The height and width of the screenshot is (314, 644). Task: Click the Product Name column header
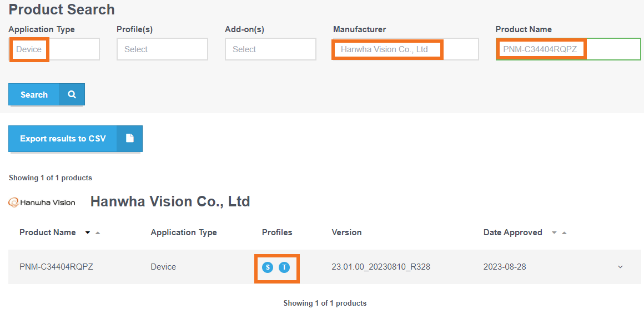pyautogui.click(x=48, y=232)
